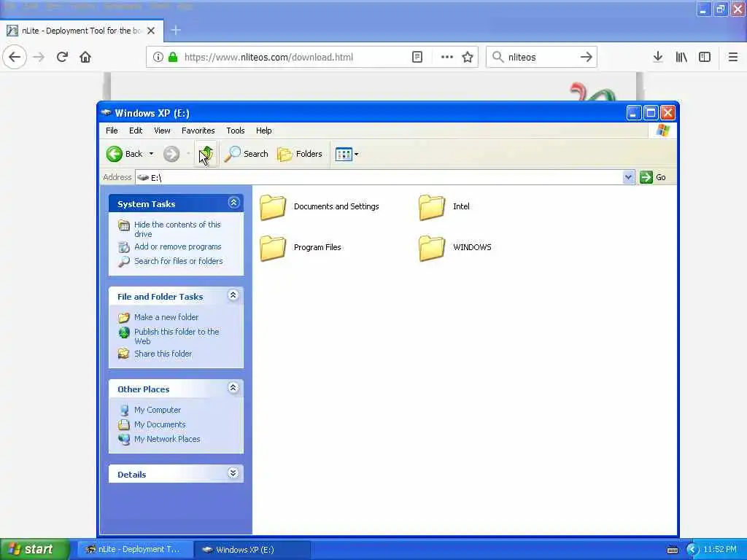Click Share this folder
This screenshot has width=747, height=560.
(x=163, y=354)
